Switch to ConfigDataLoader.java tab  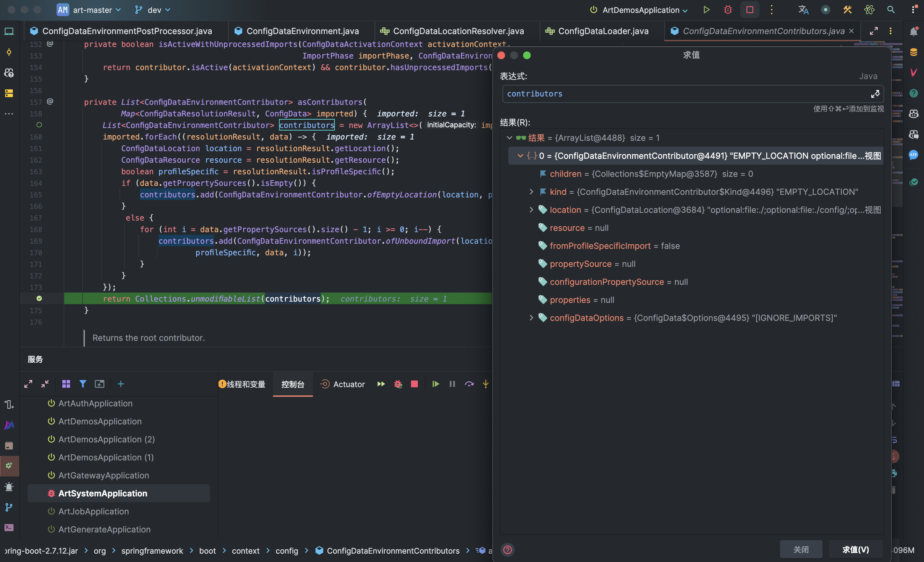(603, 31)
